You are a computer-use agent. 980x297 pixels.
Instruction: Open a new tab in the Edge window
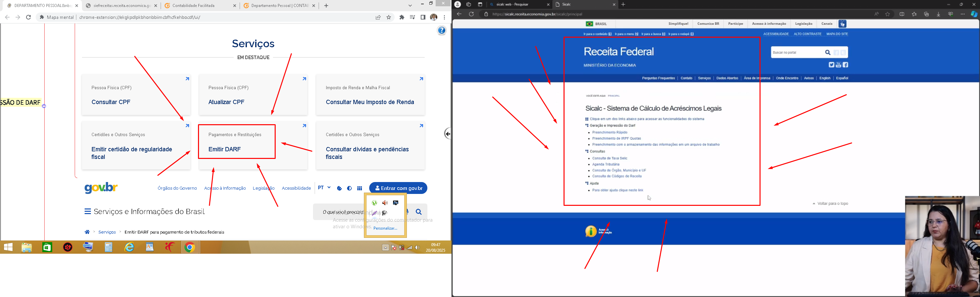coord(623,5)
